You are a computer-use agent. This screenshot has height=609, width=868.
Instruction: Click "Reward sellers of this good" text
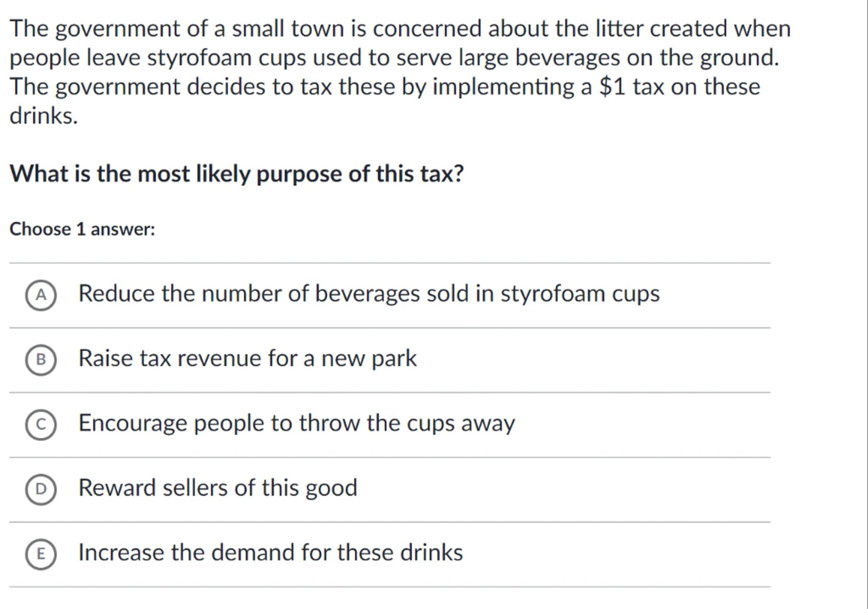click(x=218, y=488)
